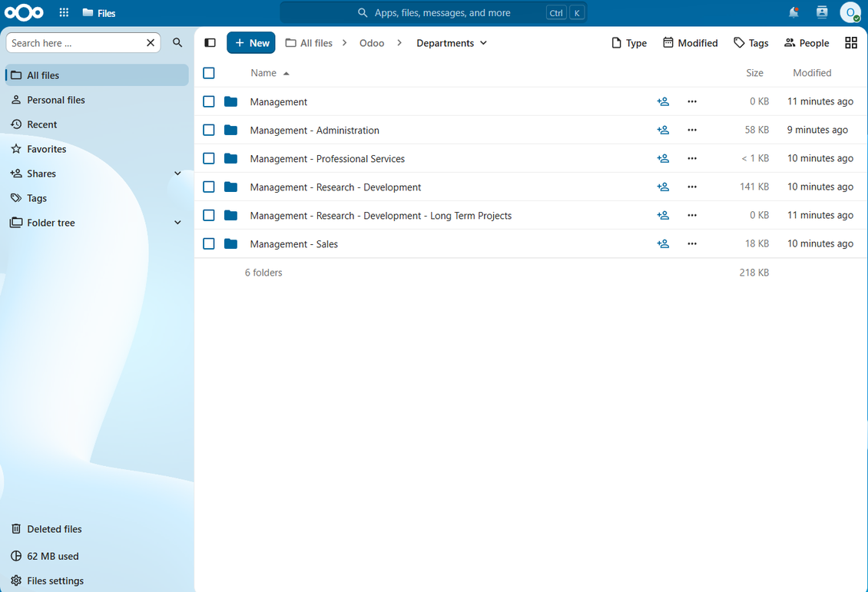Click the sidebar search magnifier icon

pyautogui.click(x=177, y=42)
